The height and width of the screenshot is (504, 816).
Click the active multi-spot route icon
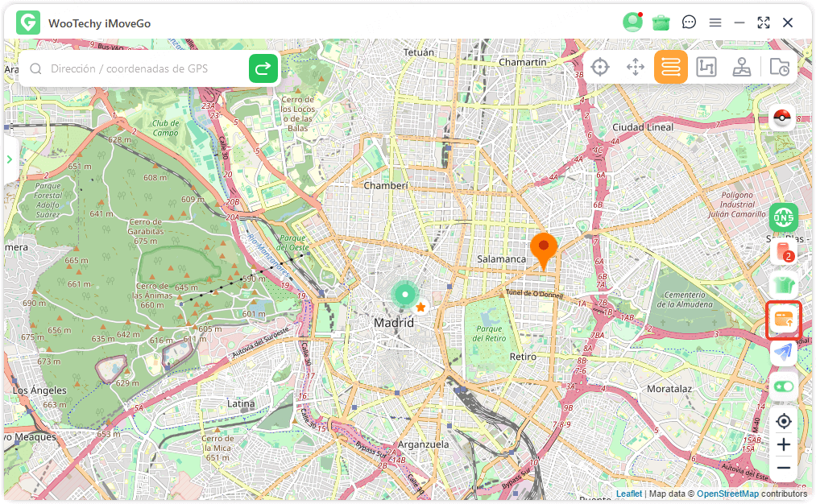(x=671, y=67)
